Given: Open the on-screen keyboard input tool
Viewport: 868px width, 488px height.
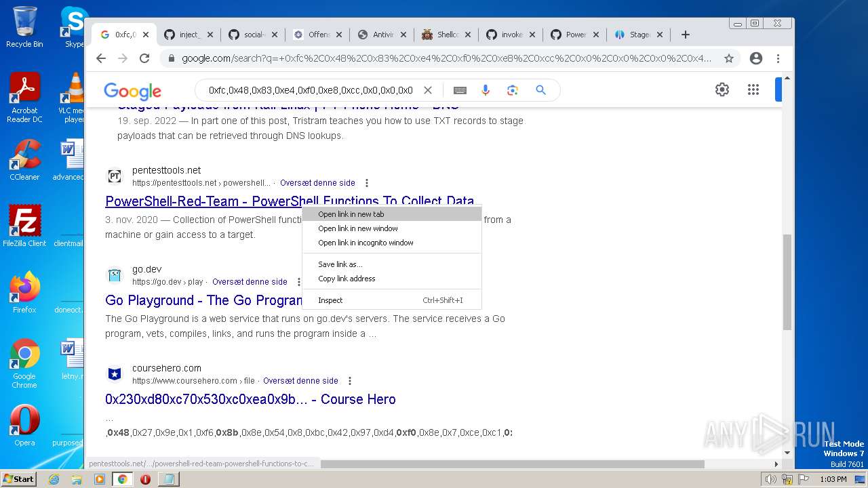Looking at the screenshot, I should (460, 90).
